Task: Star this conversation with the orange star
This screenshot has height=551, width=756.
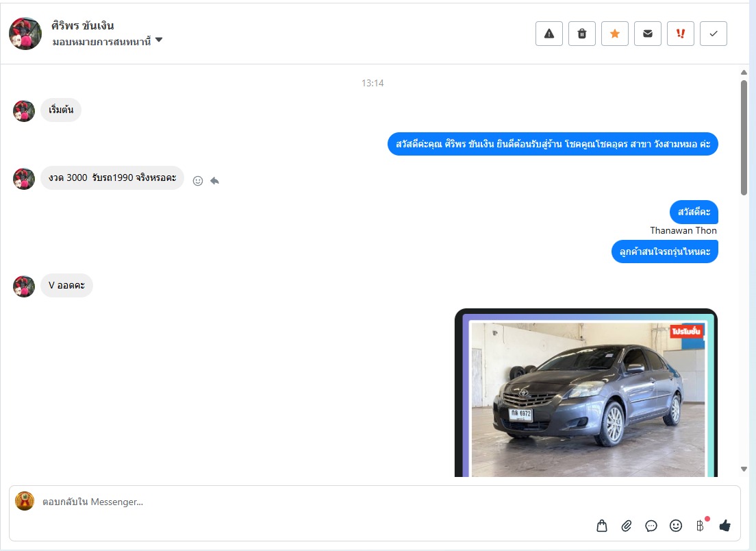Action: point(615,34)
